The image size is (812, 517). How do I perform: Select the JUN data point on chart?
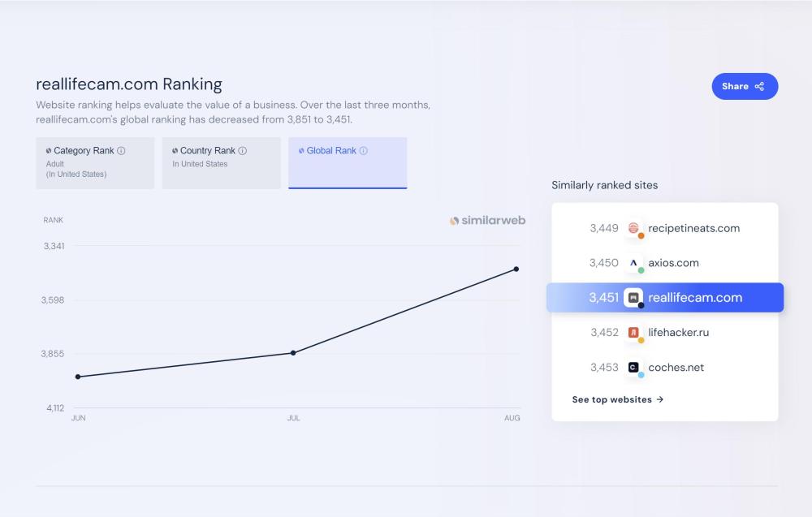point(78,377)
